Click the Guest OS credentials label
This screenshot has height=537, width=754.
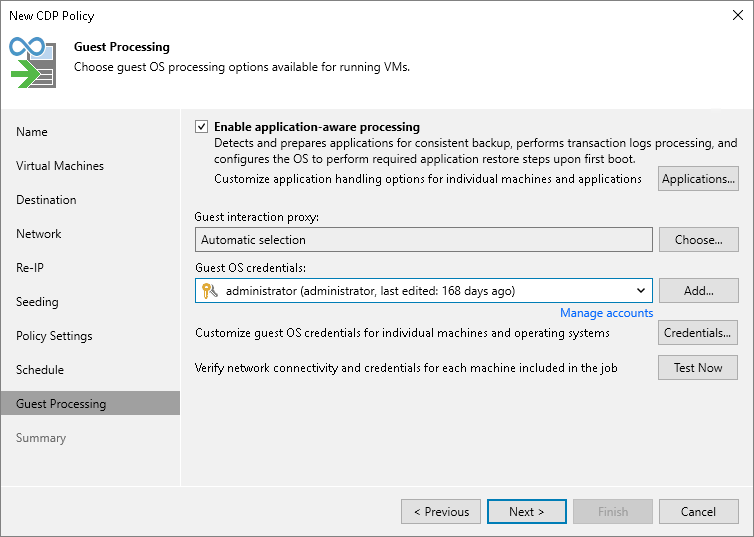coord(251,268)
